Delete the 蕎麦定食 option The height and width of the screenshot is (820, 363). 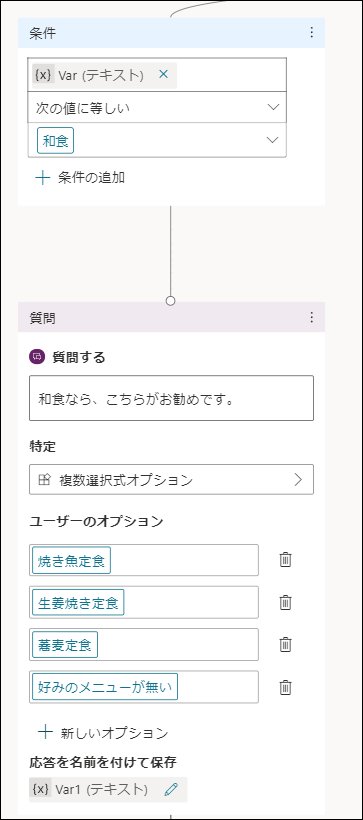click(285, 644)
